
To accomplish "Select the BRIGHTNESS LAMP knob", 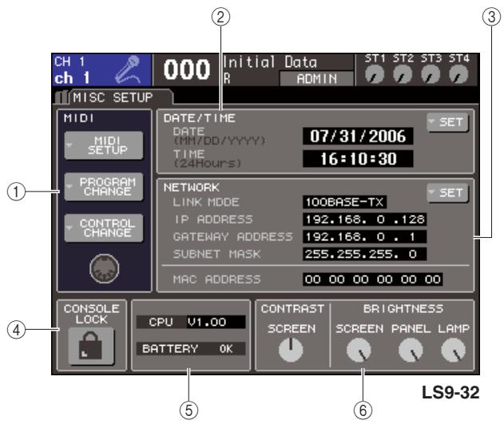I will (x=453, y=350).
